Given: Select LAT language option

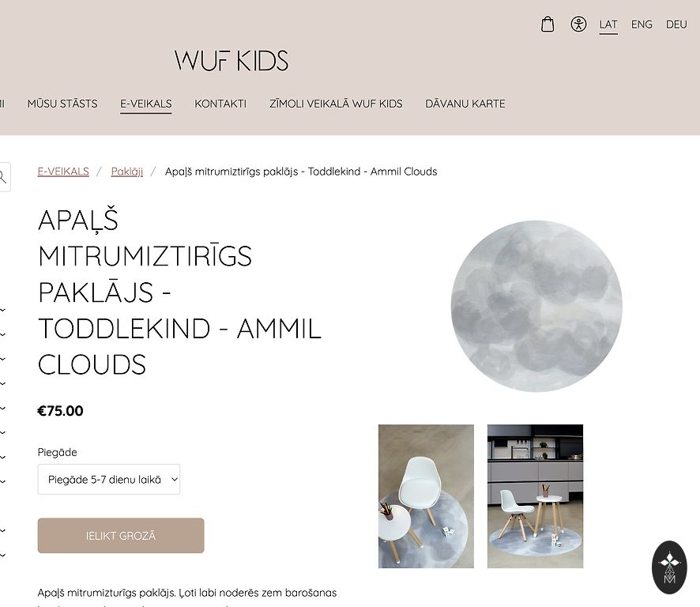Looking at the screenshot, I should [608, 25].
